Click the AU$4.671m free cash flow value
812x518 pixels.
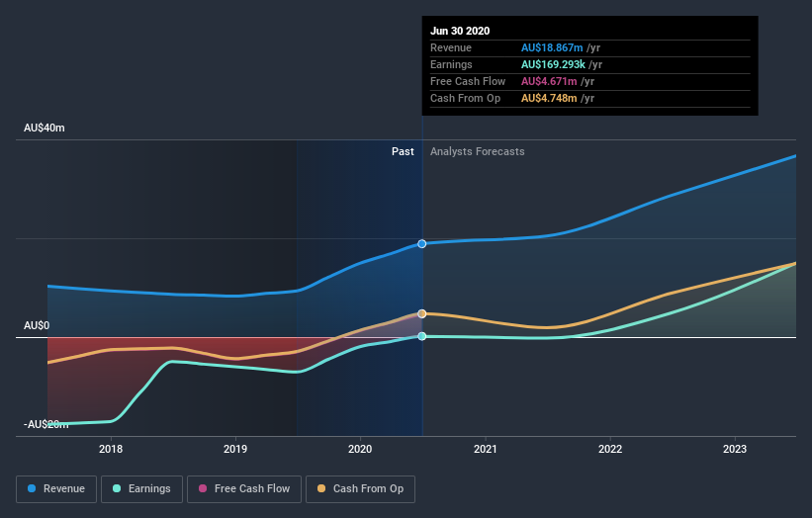549,81
